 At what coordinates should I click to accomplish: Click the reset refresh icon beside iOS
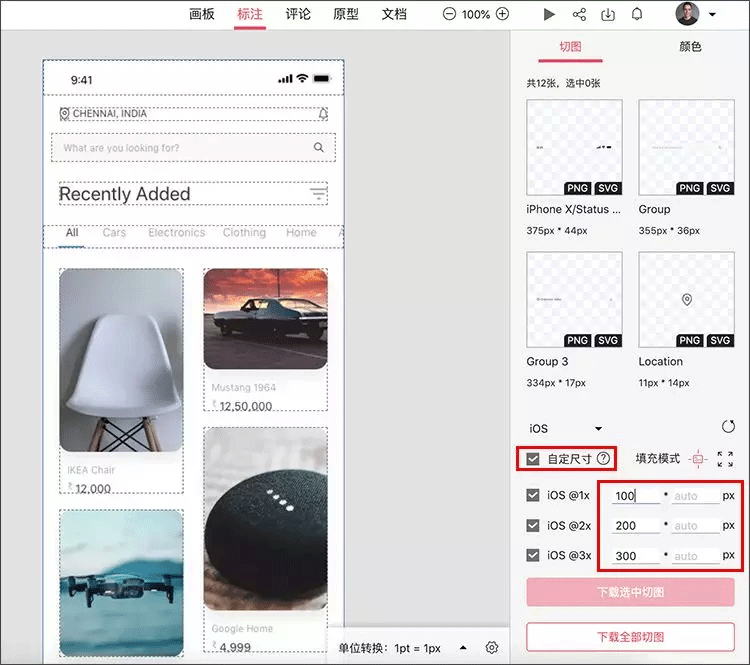(x=728, y=426)
